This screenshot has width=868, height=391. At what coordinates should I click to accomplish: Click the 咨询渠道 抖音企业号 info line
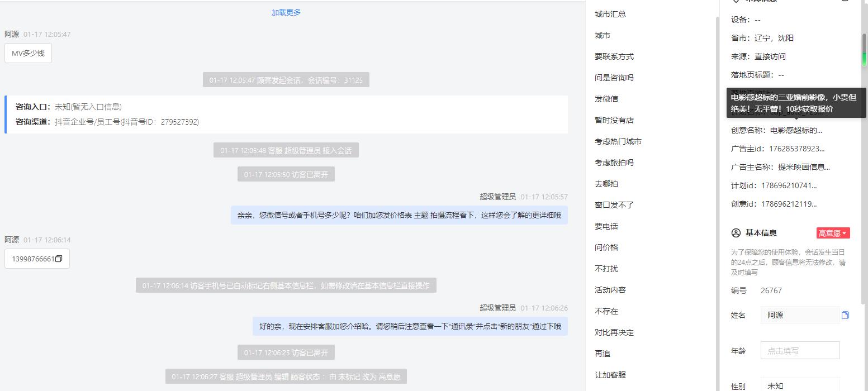click(x=107, y=122)
